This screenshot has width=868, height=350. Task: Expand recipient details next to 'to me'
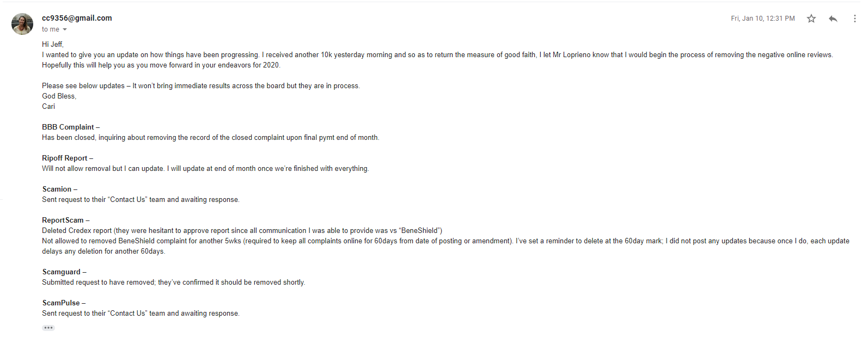(x=65, y=29)
